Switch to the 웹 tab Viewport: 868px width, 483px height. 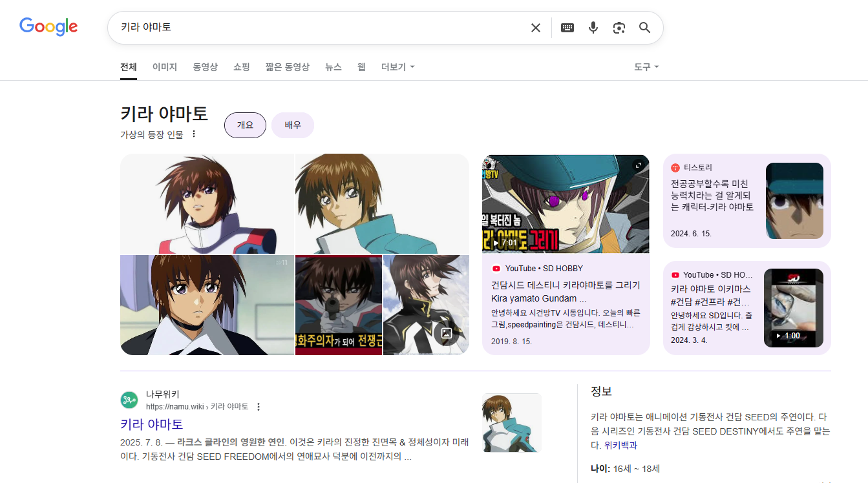[x=361, y=67]
